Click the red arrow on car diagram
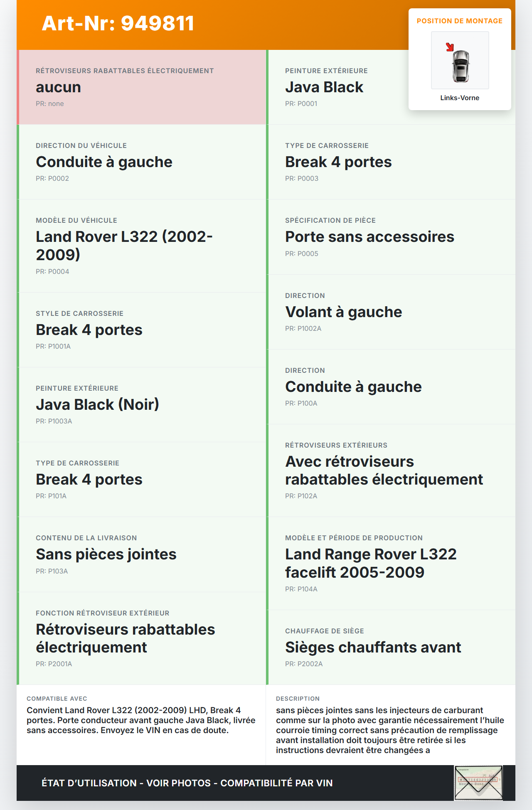 (x=450, y=47)
